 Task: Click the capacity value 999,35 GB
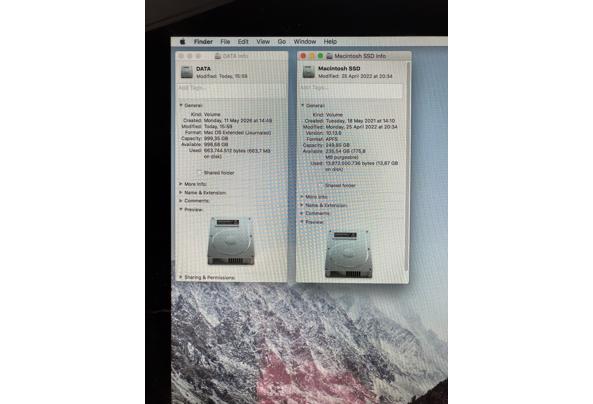[x=216, y=139]
